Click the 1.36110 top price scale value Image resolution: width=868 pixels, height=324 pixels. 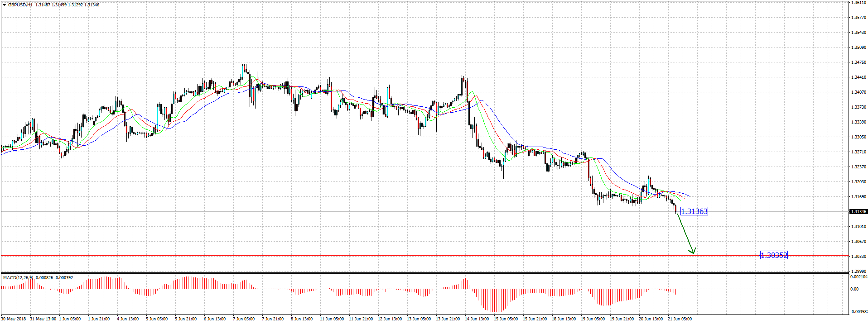[858, 3]
